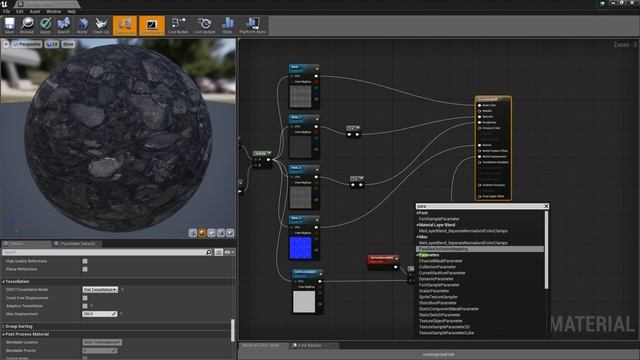
Task: Open the Tessellation Mode dropdown
Action: [x=100, y=290]
